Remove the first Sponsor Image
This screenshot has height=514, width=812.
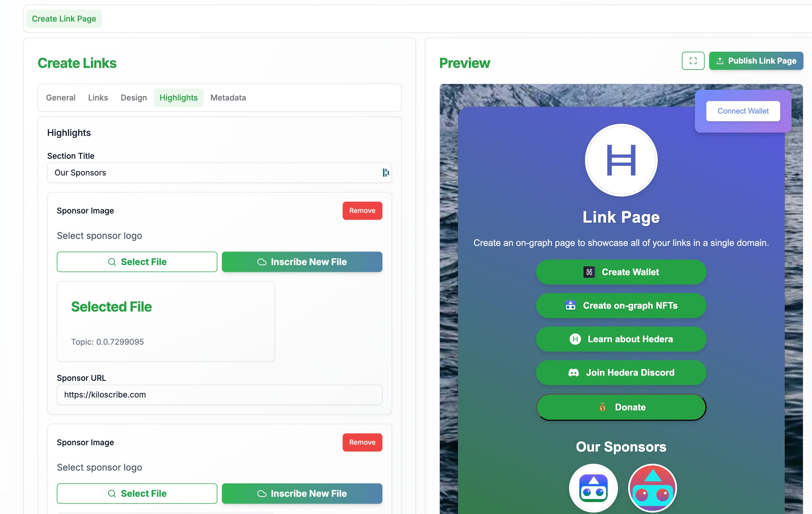point(362,211)
